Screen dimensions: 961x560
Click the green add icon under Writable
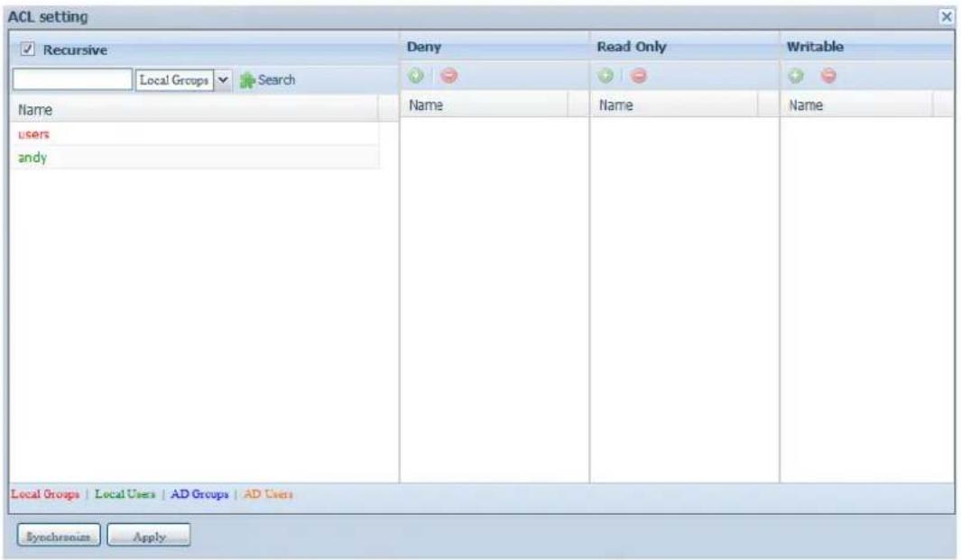point(798,78)
